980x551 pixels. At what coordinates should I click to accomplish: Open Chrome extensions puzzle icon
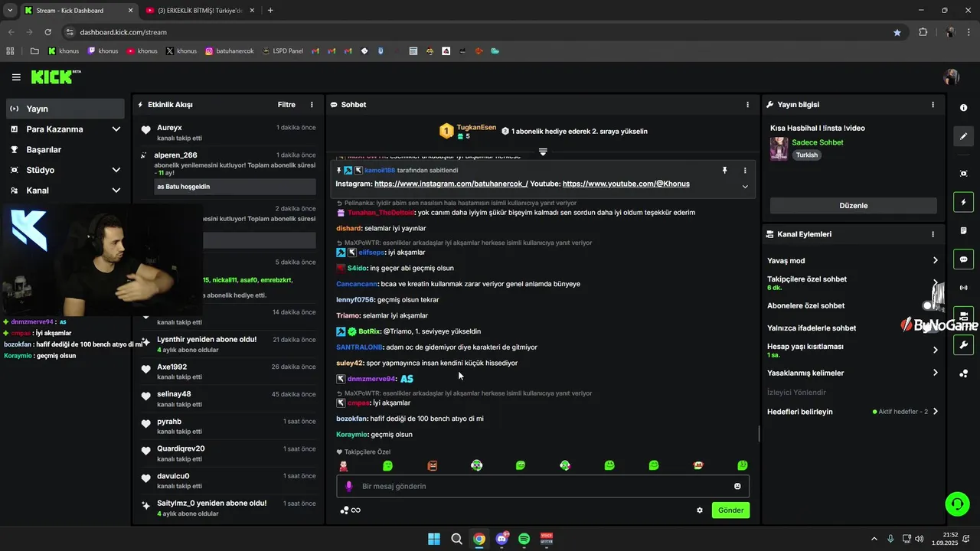click(x=923, y=32)
